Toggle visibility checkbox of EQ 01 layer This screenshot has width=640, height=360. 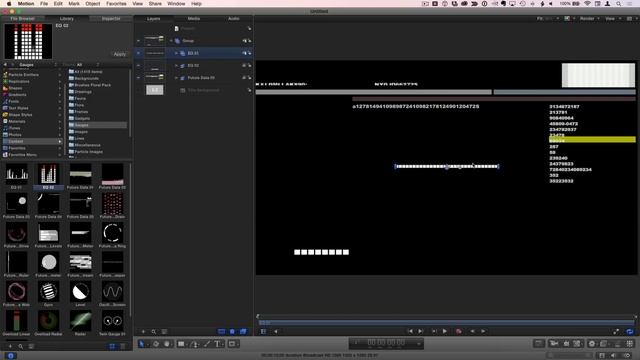(138, 53)
